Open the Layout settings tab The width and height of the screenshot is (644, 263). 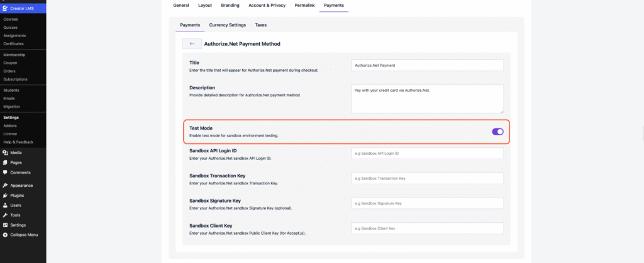coord(205,5)
